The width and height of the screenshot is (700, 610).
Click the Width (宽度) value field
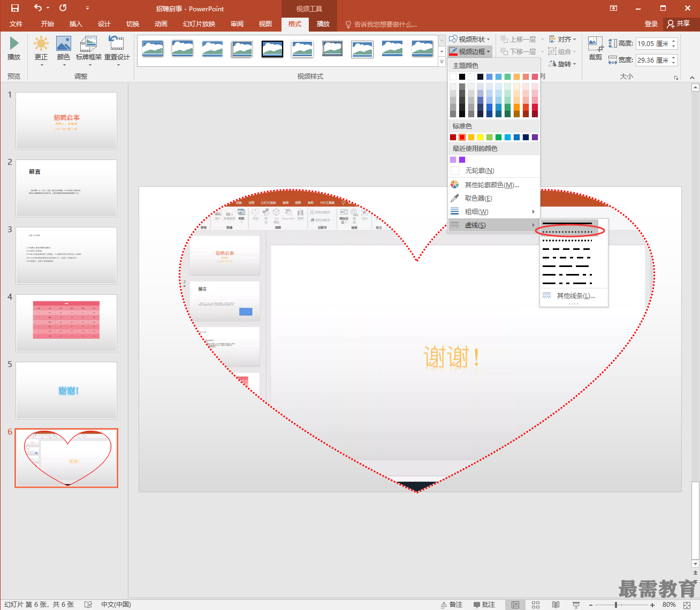click(x=653, y=60)
